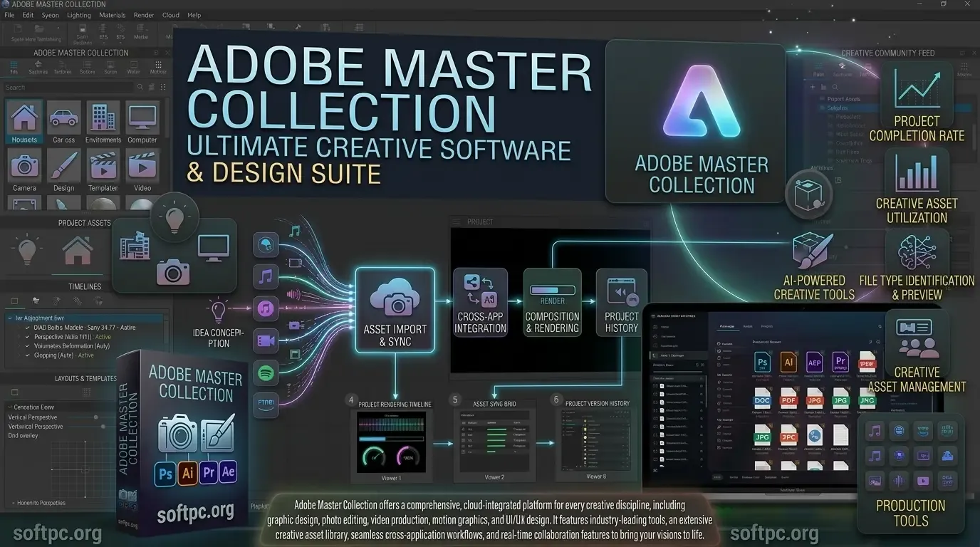The image size is (980, 547).
Task: Open the Lighting menu
Action: (x=78, y=15)
